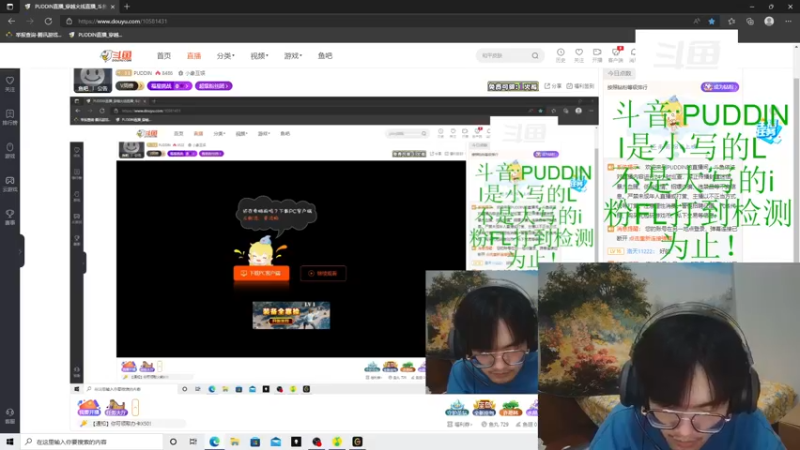Click the 关注 heart icon in the left sidebar

pos(10,84)
